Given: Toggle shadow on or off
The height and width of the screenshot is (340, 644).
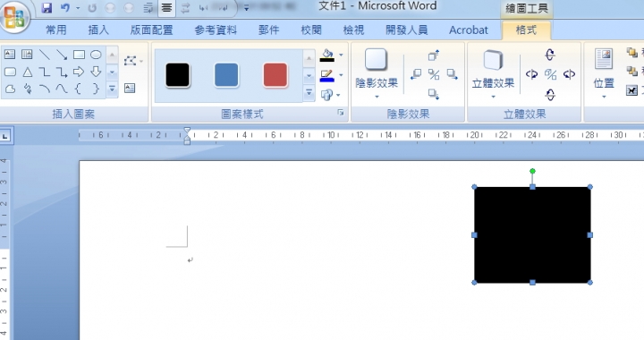Looking at the screenshot, I should click(434, 74).
